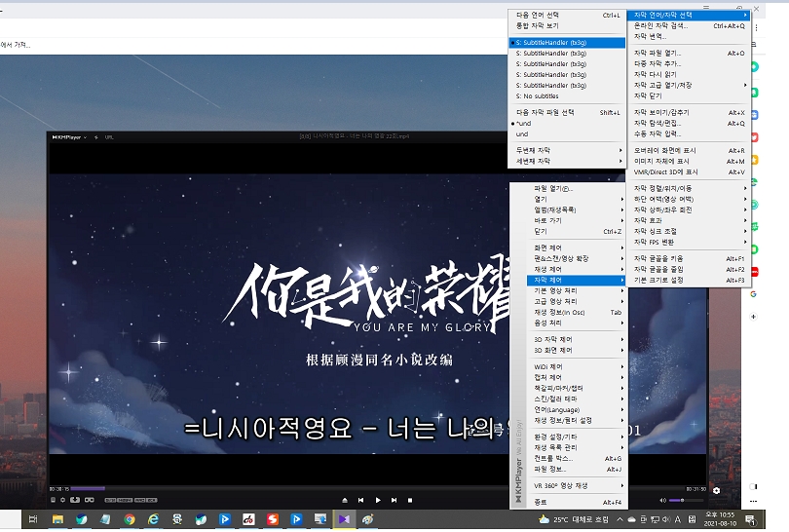Click 온라인 자막 검색 menu item

[x=689, y=25]
